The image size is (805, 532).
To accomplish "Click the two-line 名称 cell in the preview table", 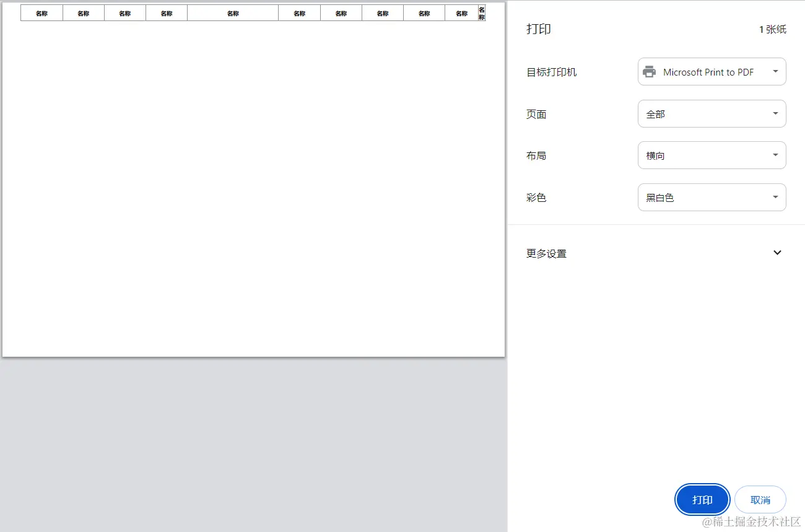I will tap(482, 13).
